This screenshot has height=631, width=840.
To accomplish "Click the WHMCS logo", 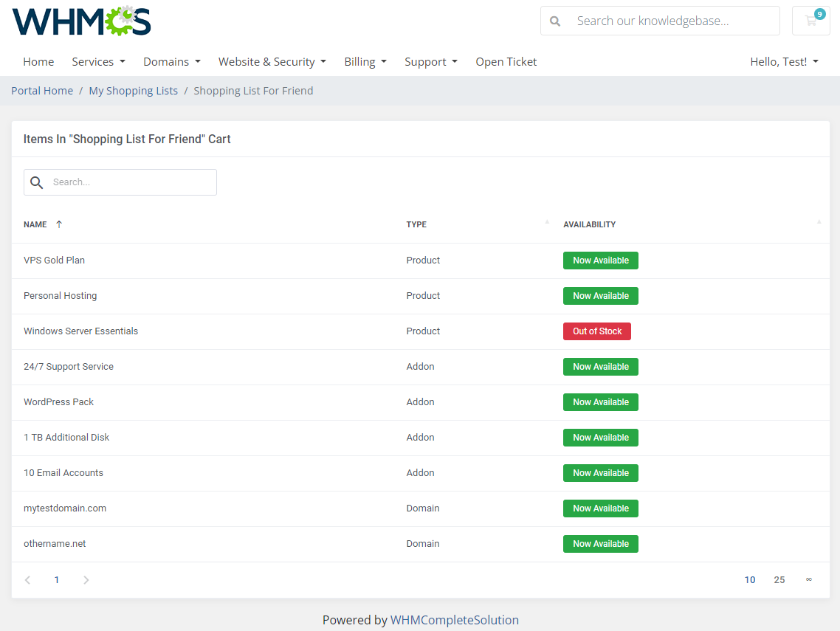I will click(81, 22).
